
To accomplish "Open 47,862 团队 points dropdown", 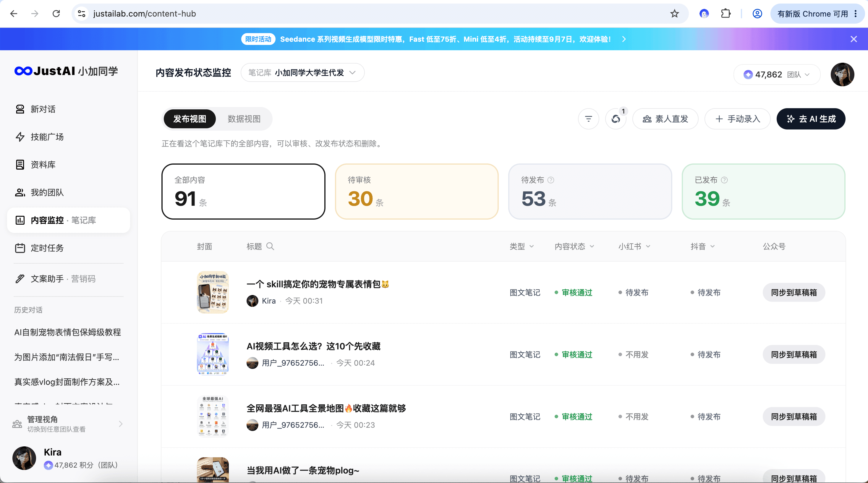I will pos(777,74).
